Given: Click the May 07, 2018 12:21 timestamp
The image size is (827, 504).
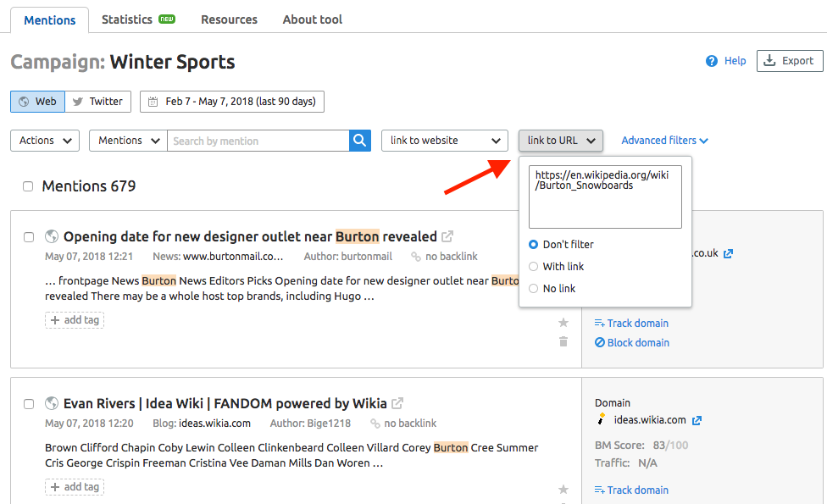Looking at the screenshot, I should (x=89, y=257).
